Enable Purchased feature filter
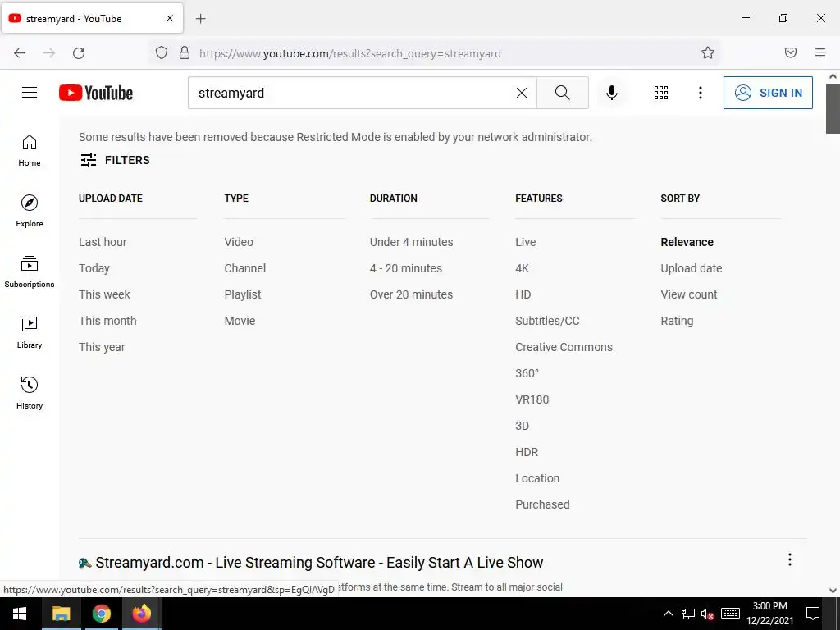This screenshot has width=840, height=630. pos(543,504)
